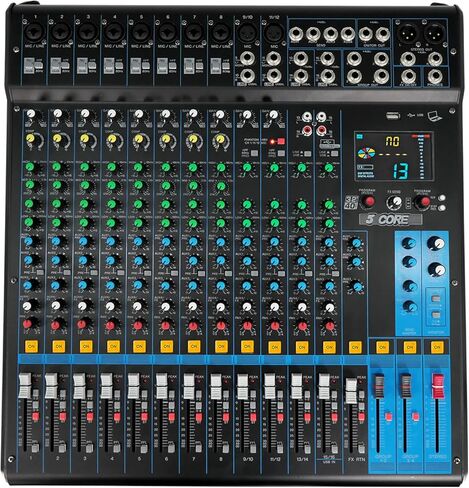
Task: Select channel 5 red PAN knob
Action: (x=138, y=325)
